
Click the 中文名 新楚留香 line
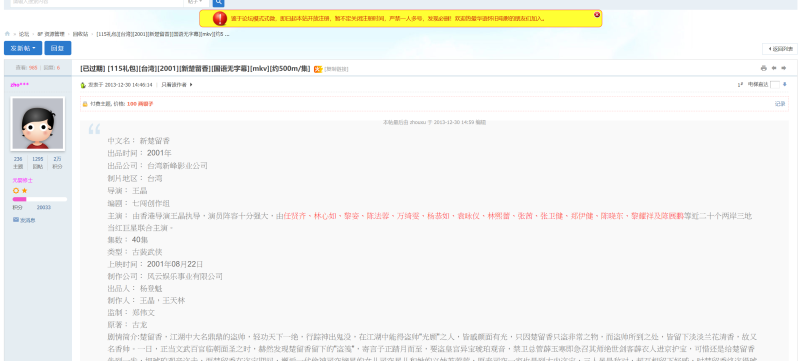(139, 141)
